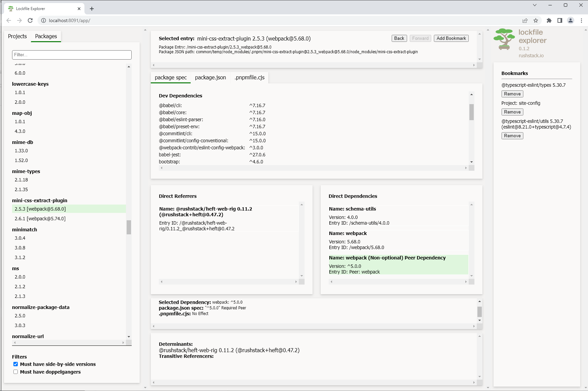Click the browser forward arrow icon

pyautogui.click(x=19, y=20)
